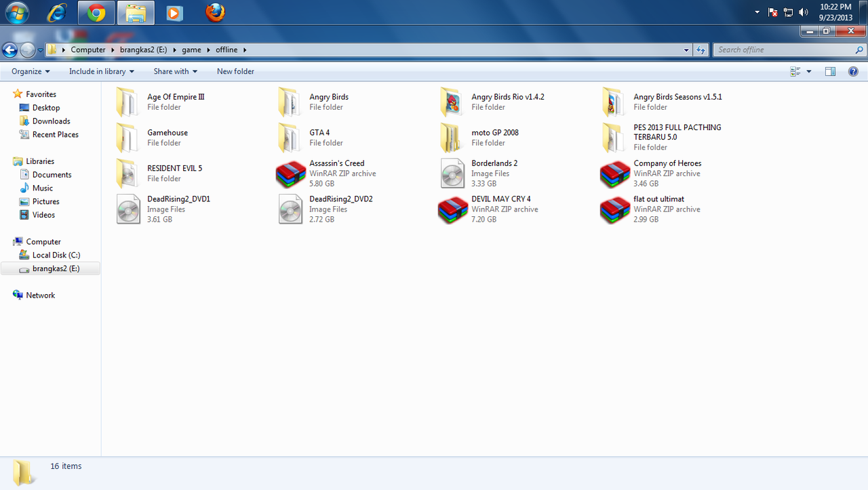Click the volume speaker tray icon
This screenshot has height=490, width=868.
[x=804, y=12]
